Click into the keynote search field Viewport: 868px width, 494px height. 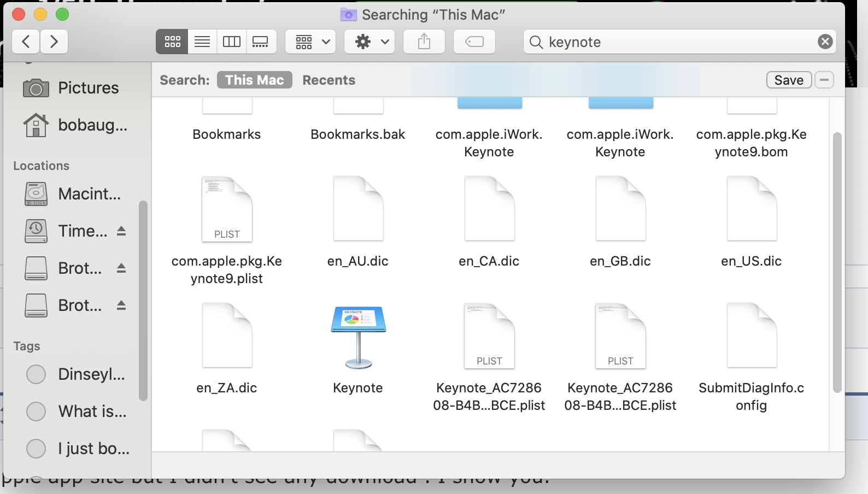coord(680,42)
